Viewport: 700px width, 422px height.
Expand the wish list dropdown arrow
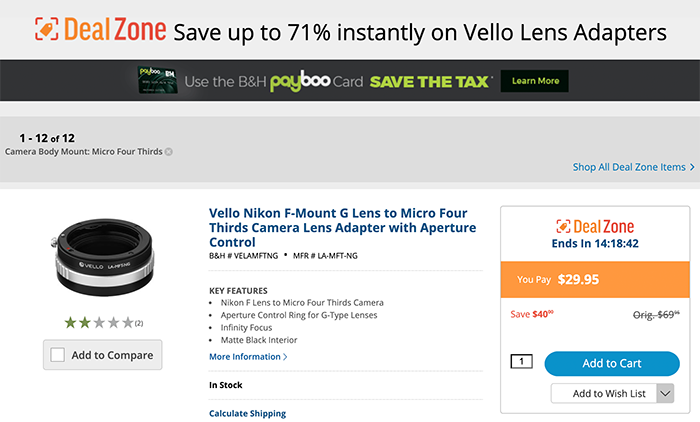click(666, 393)
